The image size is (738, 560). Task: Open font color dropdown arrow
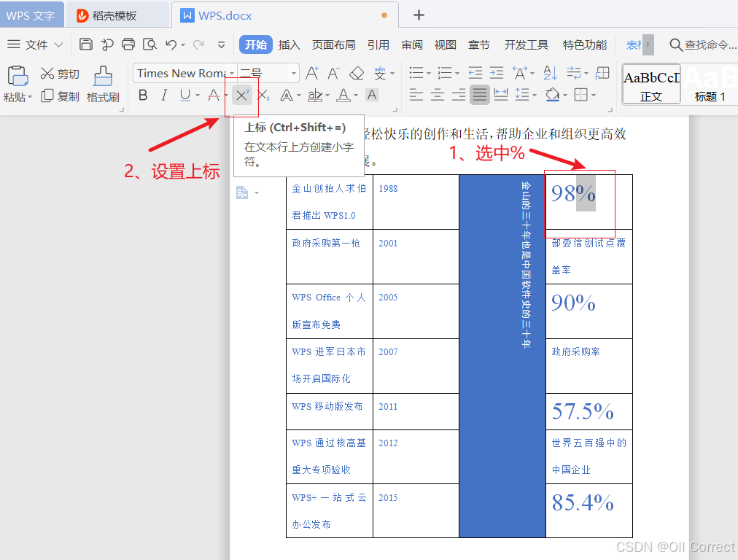pos(356,96)
